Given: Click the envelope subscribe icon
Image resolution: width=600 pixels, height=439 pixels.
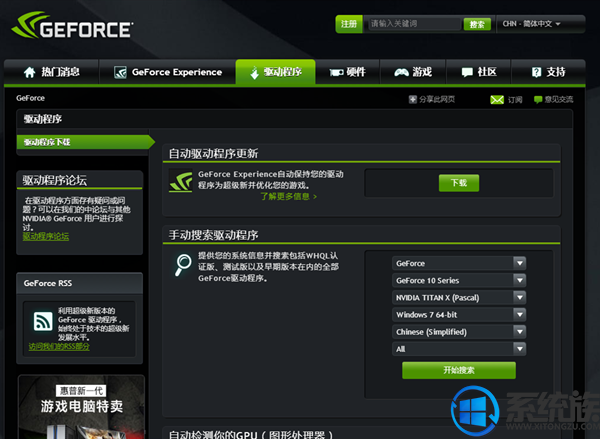Looking at the screenshot, I should pos(497,100).
